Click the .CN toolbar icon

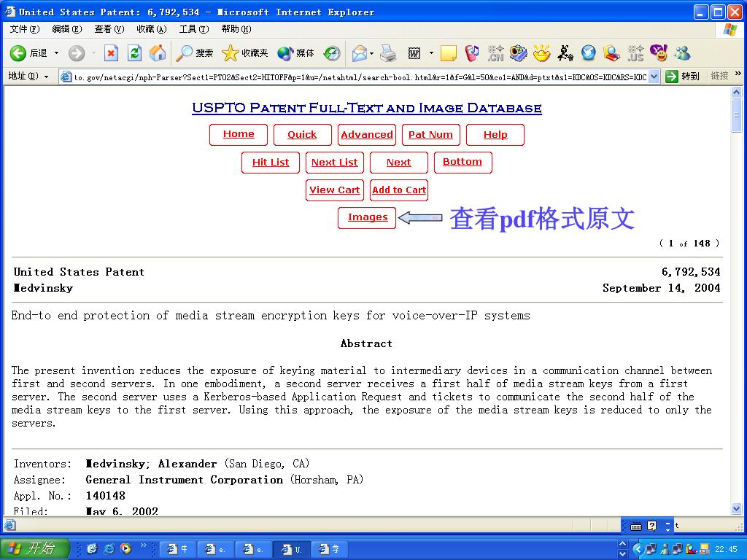coord(495,52)
